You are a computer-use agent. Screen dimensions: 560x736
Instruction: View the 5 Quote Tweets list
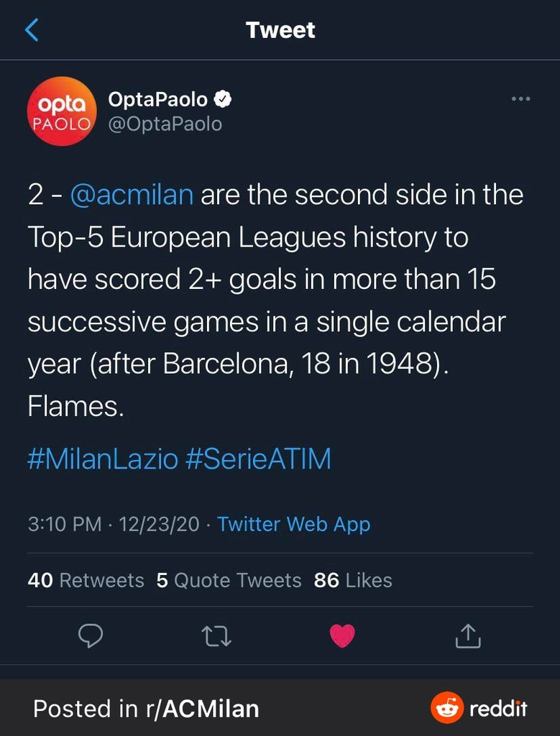coord(229,580)
